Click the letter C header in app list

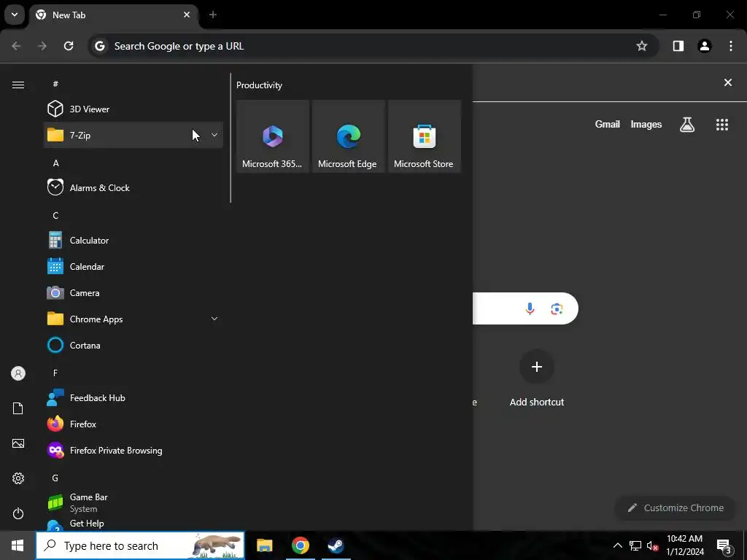(x=55, y=215)
